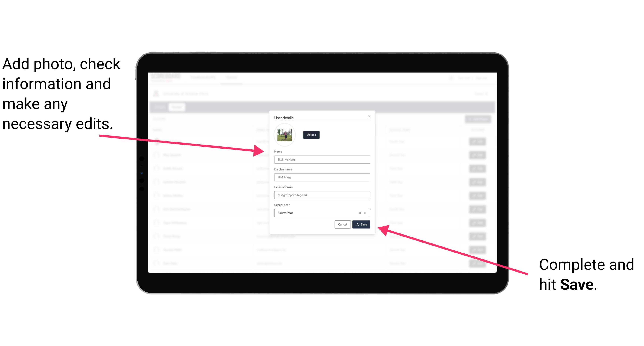Click the Email address input field
The width and height of the screenshot is (644, 346).
[321, 195]
